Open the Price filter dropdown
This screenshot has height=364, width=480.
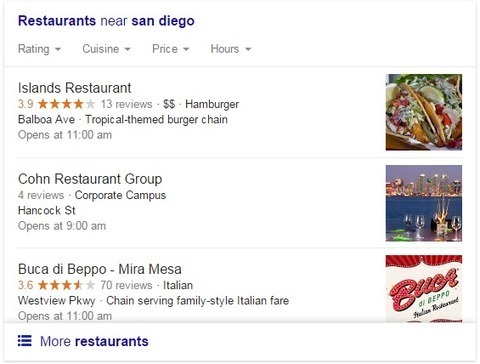171,49
